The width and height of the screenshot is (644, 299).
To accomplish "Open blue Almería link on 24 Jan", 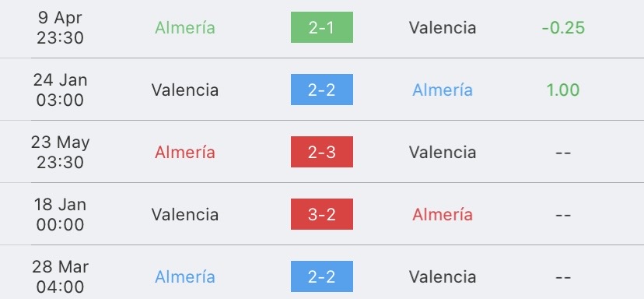I will tap(443, 90).
